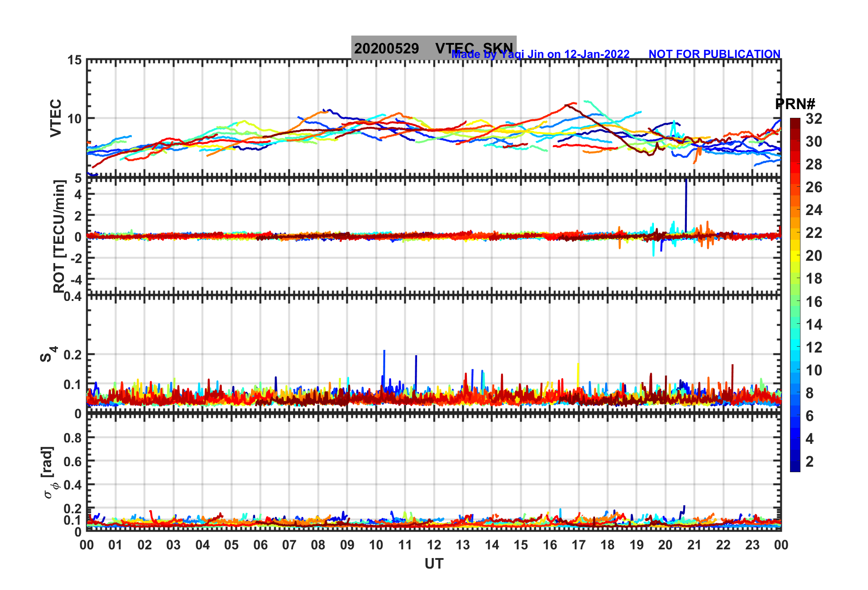The image size is (868, 590).
Task: Click the "15" tick label on the VTEC axis
Action: [75, 60]
